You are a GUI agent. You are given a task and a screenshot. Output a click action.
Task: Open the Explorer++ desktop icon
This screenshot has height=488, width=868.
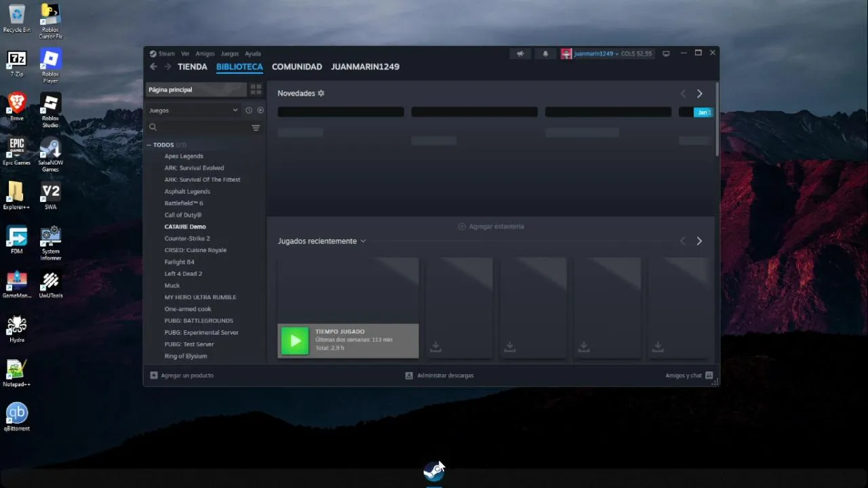point(16,196)
